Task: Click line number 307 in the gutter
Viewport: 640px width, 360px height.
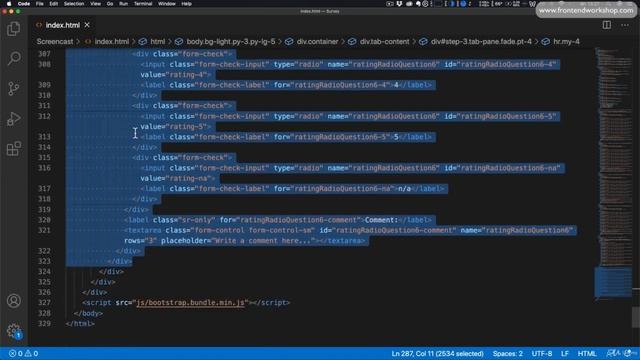Action: tap(44, 54)
